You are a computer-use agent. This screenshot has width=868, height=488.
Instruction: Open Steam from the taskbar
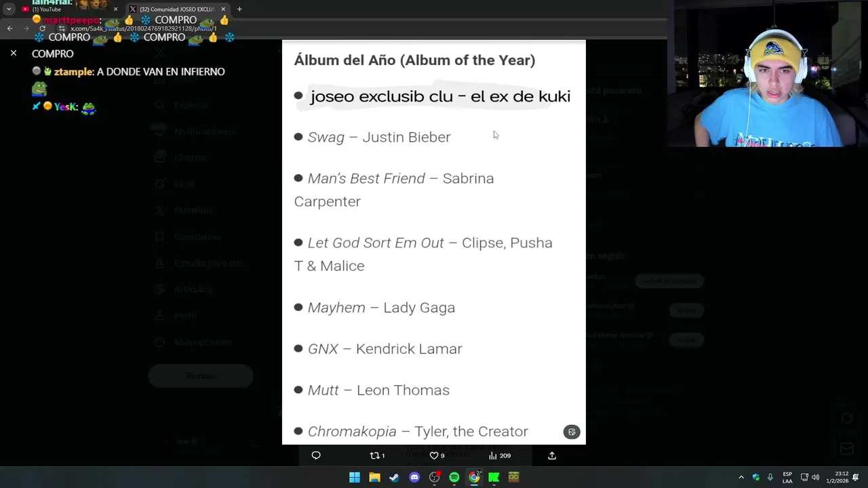pyautogui.click(x=394, y=477)
